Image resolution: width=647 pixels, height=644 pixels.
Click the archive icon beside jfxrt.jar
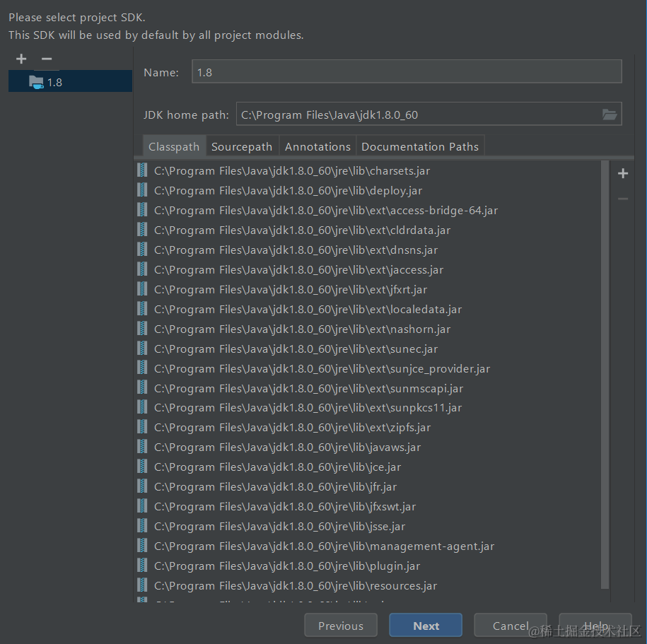[x=142, y=289]
